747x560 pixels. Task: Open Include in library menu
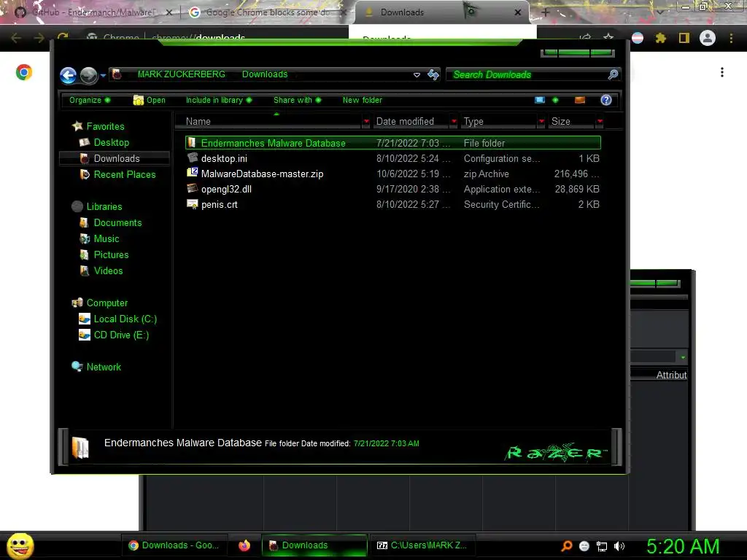(x=219, y=100)
